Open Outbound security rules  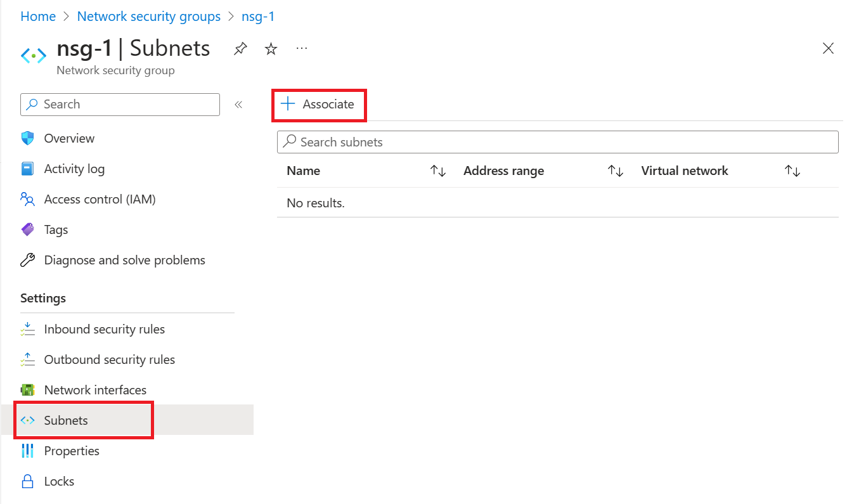pos(109,359)
